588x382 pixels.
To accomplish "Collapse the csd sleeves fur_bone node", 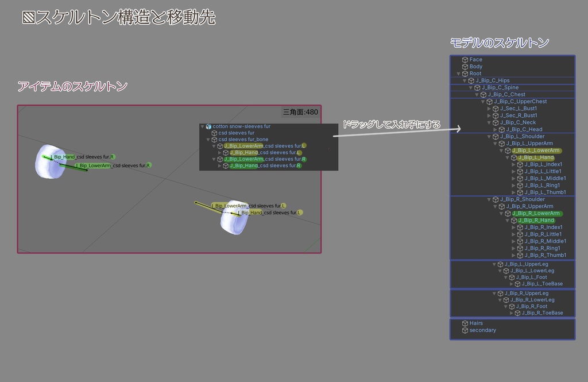I will click(208, 140).
